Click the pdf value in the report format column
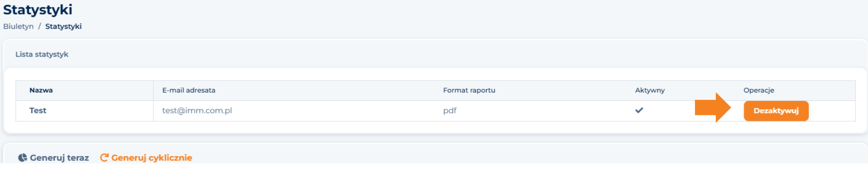868x172 pixels. pos(450,111)
